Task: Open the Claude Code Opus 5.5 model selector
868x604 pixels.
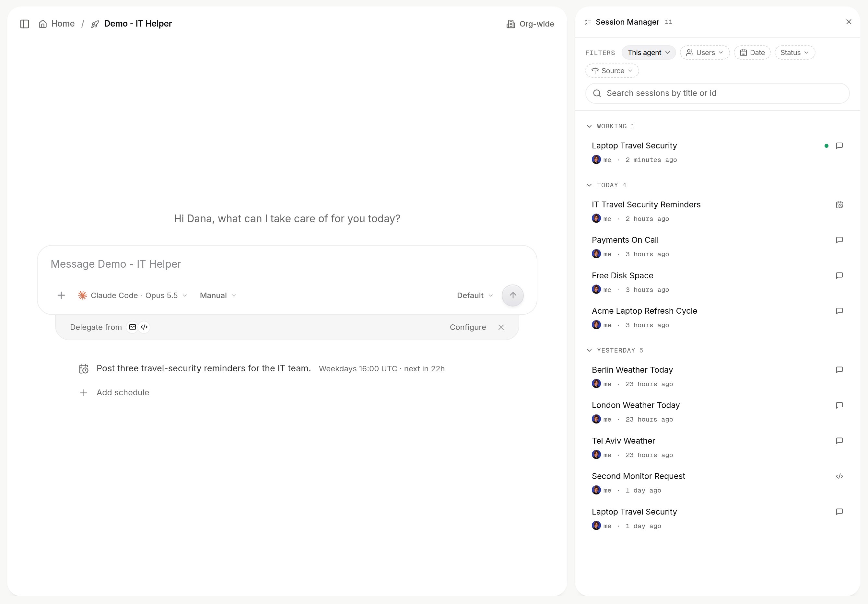Action: pos(132,296)
